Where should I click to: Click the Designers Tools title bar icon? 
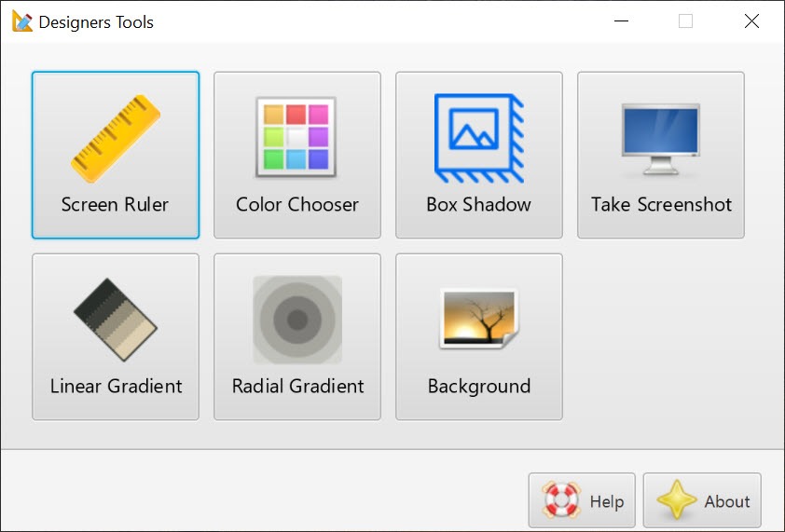click(22, 21)
